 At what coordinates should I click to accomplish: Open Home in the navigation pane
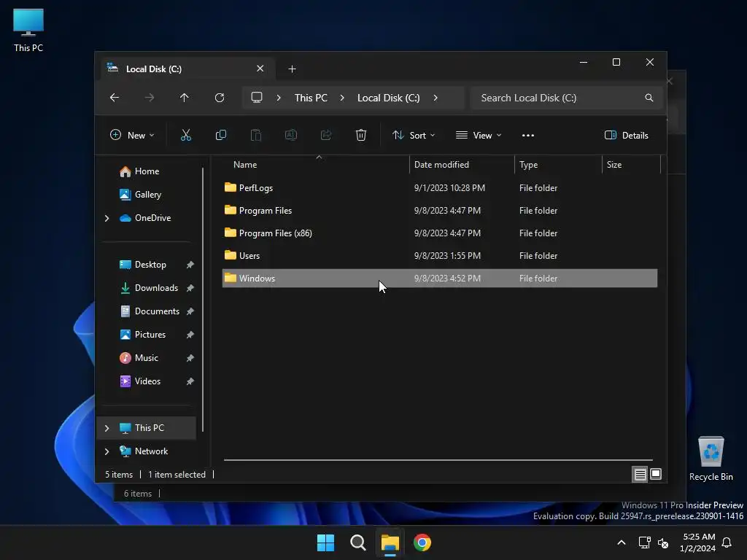point(147,171)
